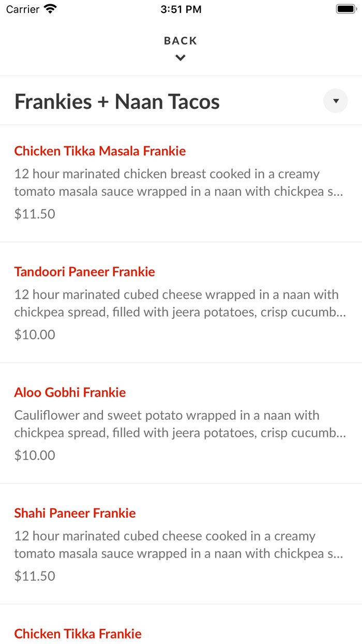
Task: Tap the $11.50 price under Chicken Tikka Masala
Action: [x=34, y=213]
